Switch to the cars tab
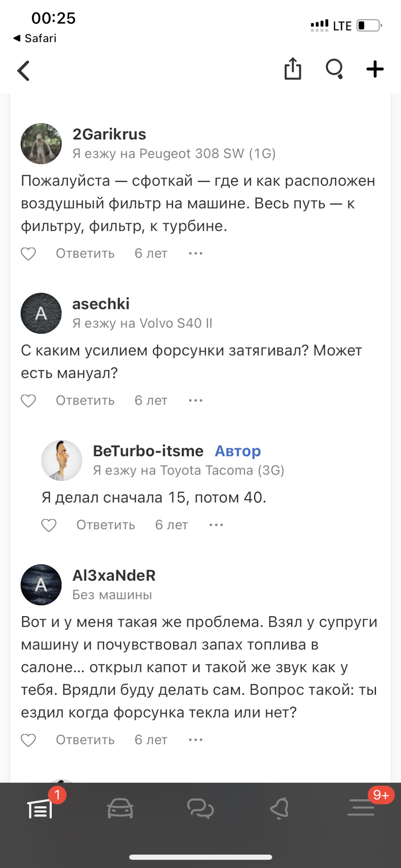401x868 pixels. tap(120, 808)
